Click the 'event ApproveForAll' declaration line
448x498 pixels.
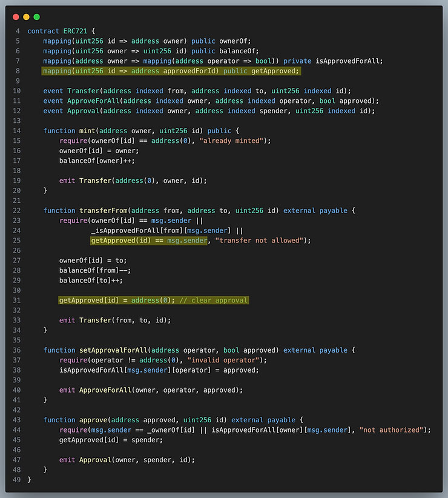(211, 101)
